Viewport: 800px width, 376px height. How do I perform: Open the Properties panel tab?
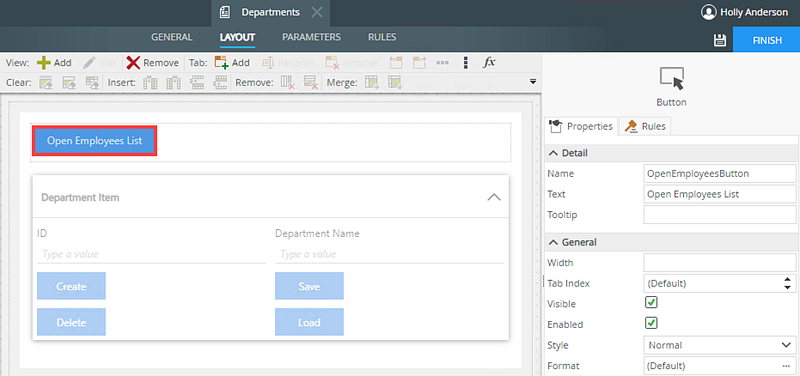tap(582, 126)
